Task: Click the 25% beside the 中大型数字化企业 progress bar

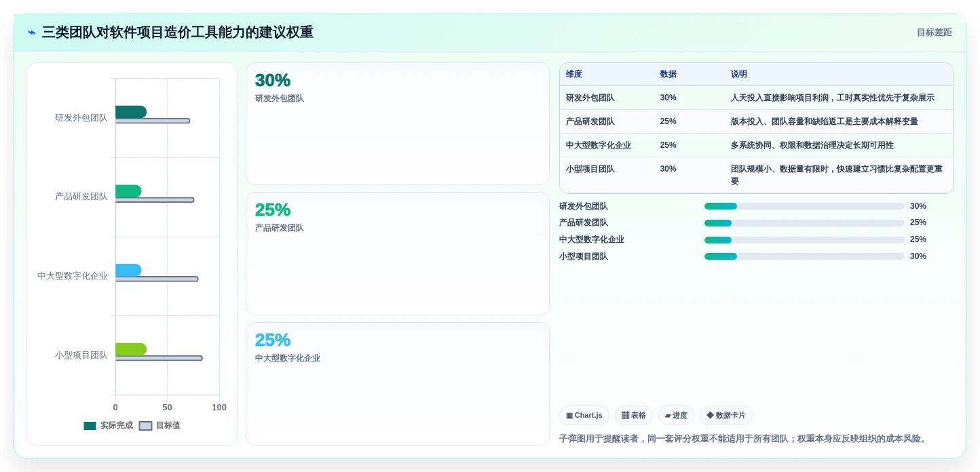Action: click(918, 239)
